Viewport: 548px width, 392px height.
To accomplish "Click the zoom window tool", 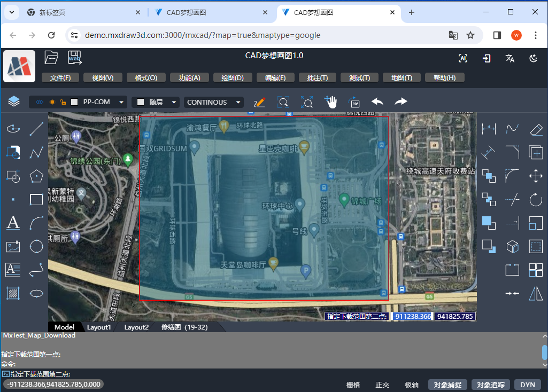I will pyautogui.click(x=283, y=103).
